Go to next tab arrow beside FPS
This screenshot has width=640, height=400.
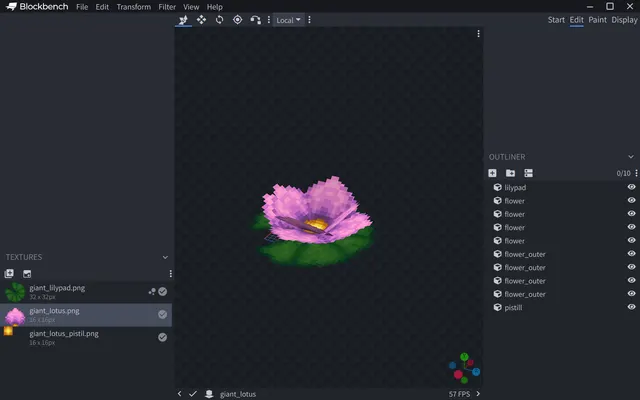[478, 394]
